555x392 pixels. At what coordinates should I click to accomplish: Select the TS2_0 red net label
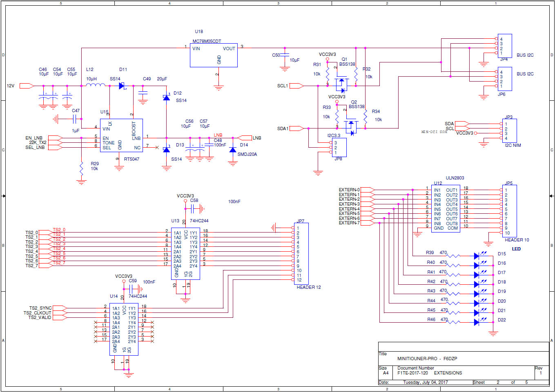click(x=59, y=230)
